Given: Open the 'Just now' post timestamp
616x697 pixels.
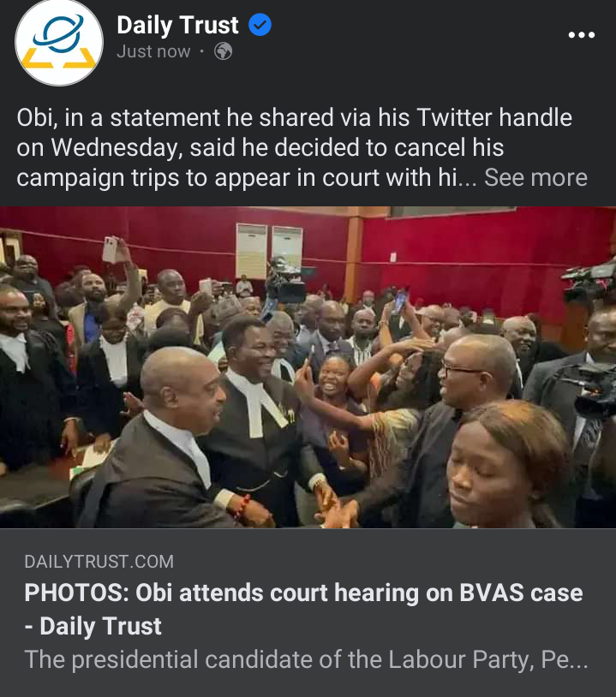Looking at the screenshot, I should point(153,51).
